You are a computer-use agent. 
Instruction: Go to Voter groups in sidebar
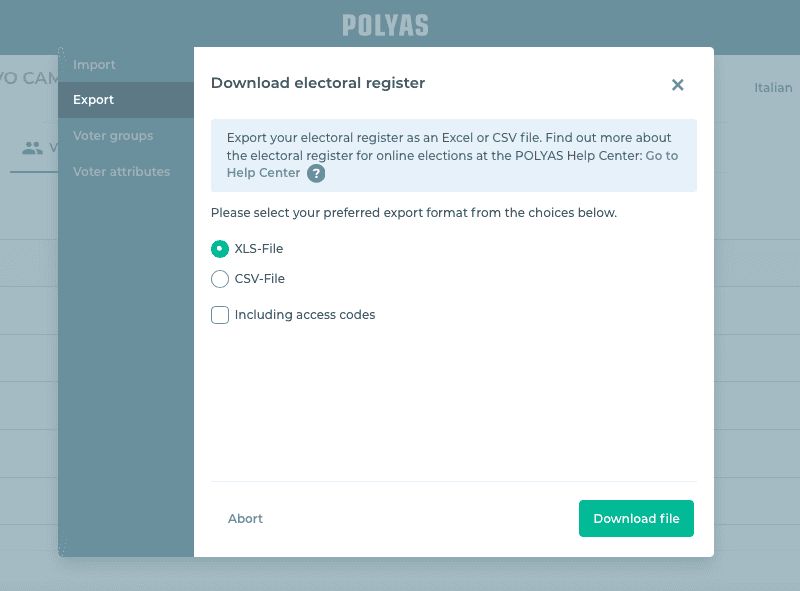click(113, 136)
